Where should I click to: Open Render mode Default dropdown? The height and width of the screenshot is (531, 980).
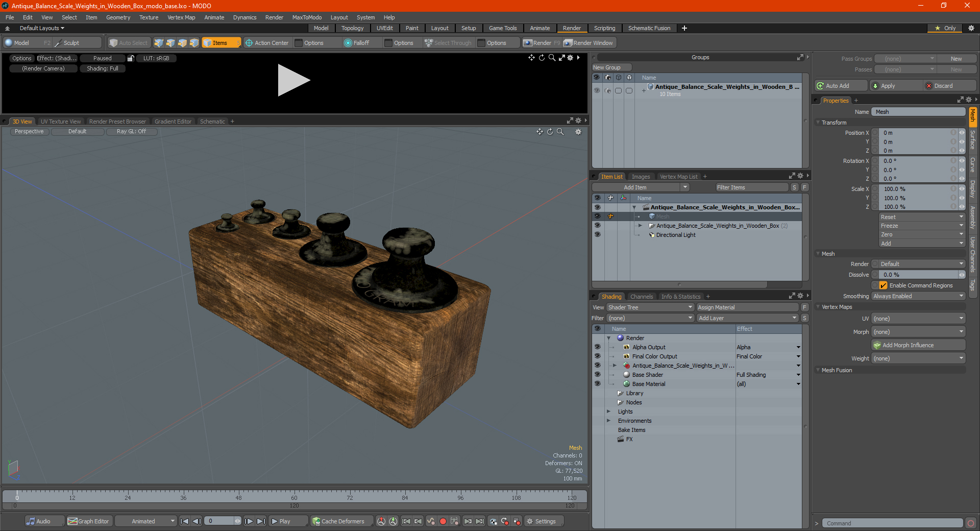click(922, 264)
